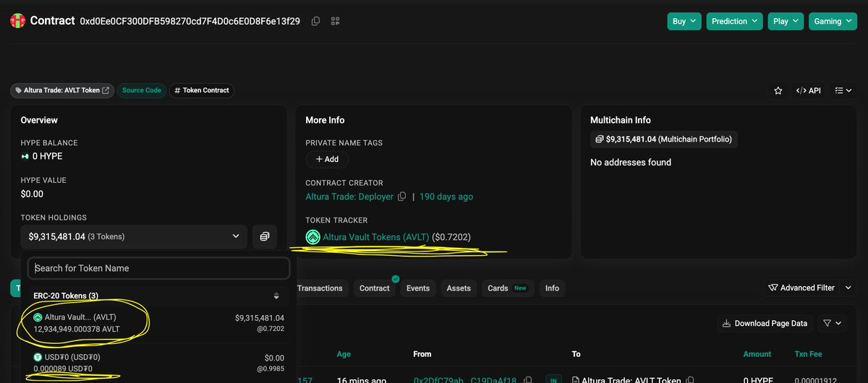Open Altura Vault Tokens (AVLT) token tracker
This screenshot has height=383, width=868.
[376, 237]
